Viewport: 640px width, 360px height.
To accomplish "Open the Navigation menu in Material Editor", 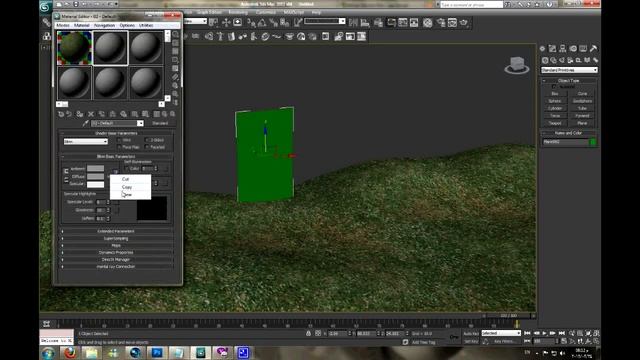I will (x=104, y=25).
